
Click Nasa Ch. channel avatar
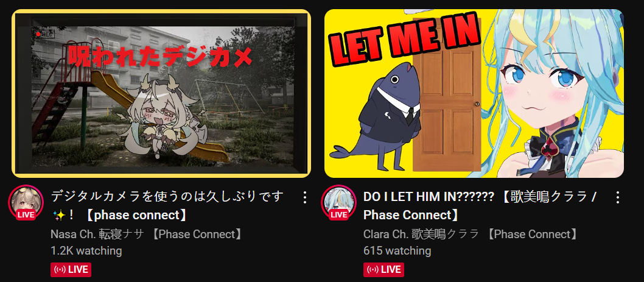coord(26,202)
